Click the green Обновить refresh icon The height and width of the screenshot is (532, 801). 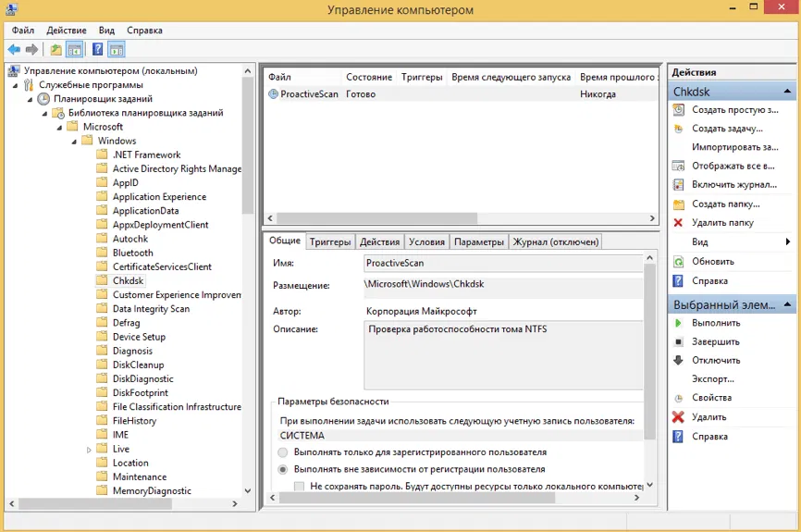pos(678,262)
